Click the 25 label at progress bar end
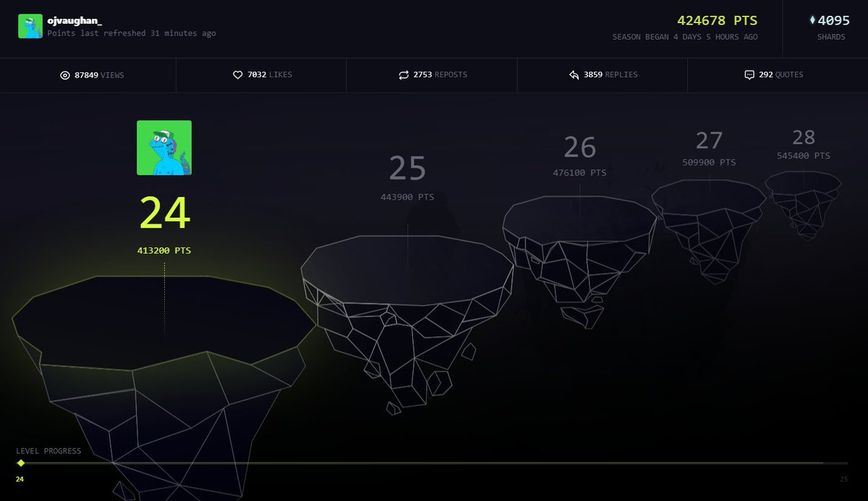Viewport: 868px width, 501px height. [843, 479]
